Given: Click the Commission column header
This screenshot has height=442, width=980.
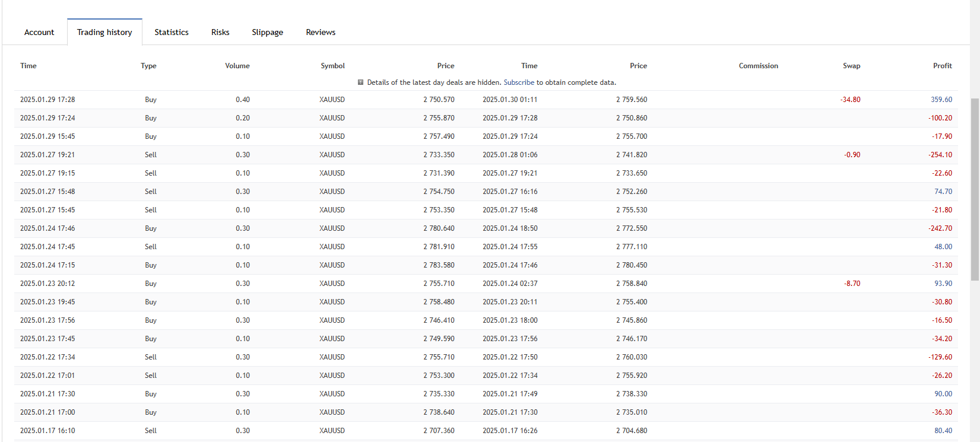Looking at the screenshot, I should (758, 66).
